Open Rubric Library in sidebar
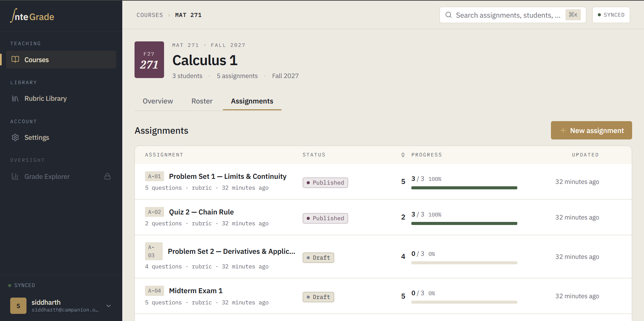 (61, 98)
